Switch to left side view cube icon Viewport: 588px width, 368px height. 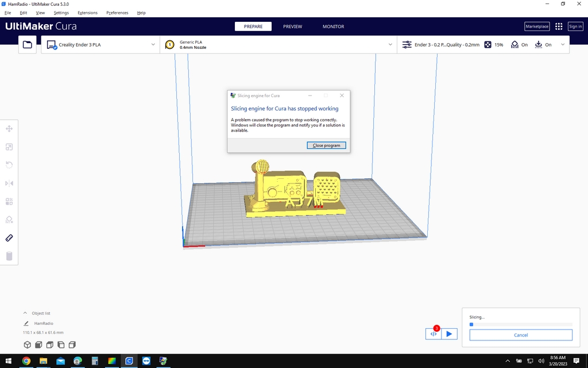click(x=61, y=345)
